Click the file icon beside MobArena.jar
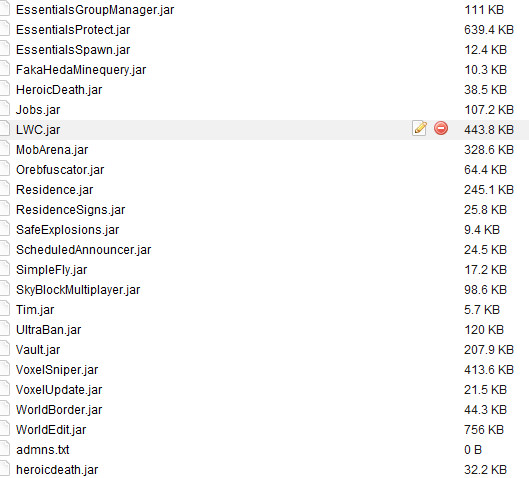Viewport: 529px width, 478px height. [4, 149]
